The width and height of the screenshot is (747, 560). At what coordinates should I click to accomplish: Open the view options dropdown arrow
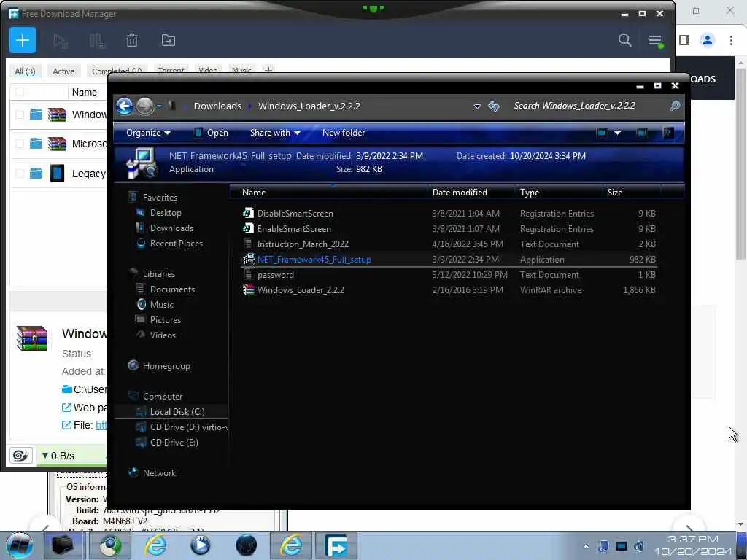coord(617,133)
